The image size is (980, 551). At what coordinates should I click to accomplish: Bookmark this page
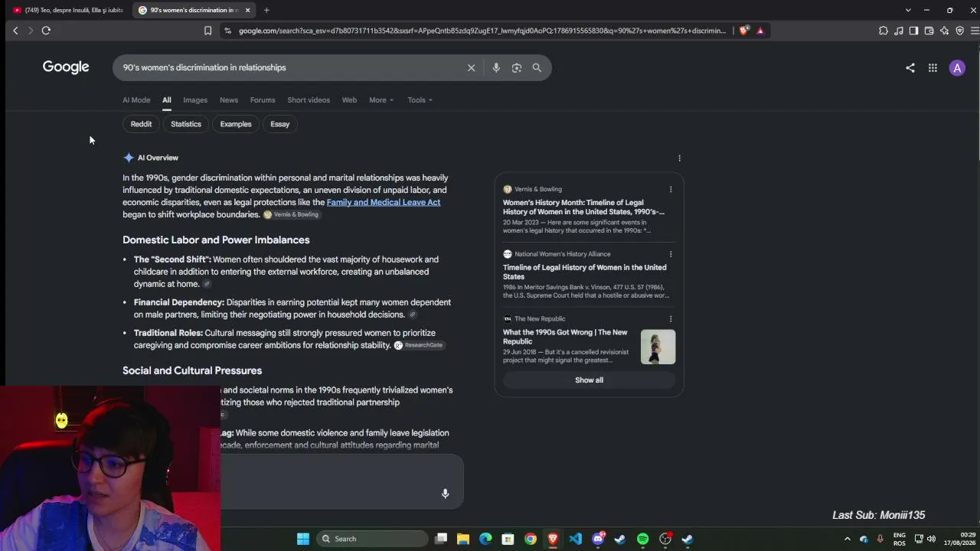[207, 31]
